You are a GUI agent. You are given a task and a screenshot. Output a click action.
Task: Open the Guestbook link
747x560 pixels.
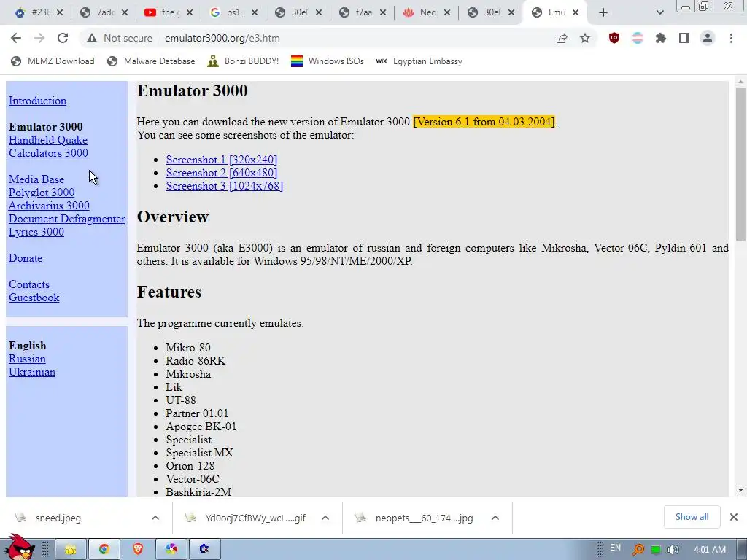[x=34, y=297]
